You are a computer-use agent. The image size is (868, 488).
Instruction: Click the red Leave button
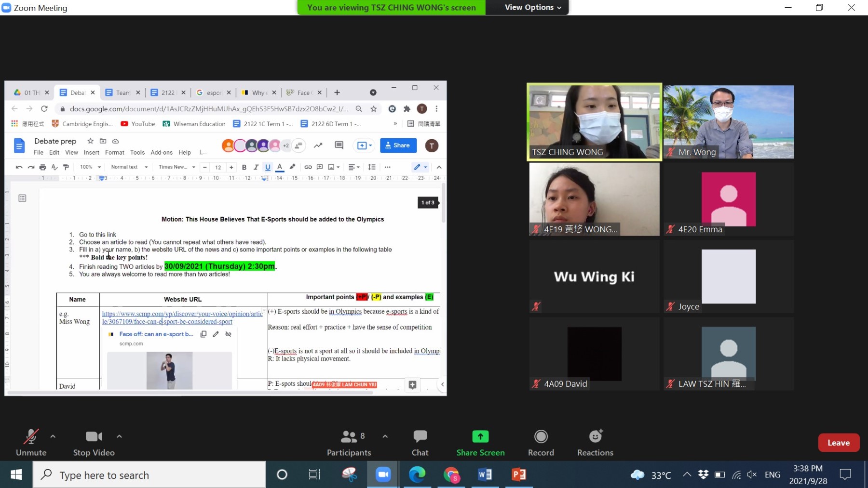click(839, 443)
